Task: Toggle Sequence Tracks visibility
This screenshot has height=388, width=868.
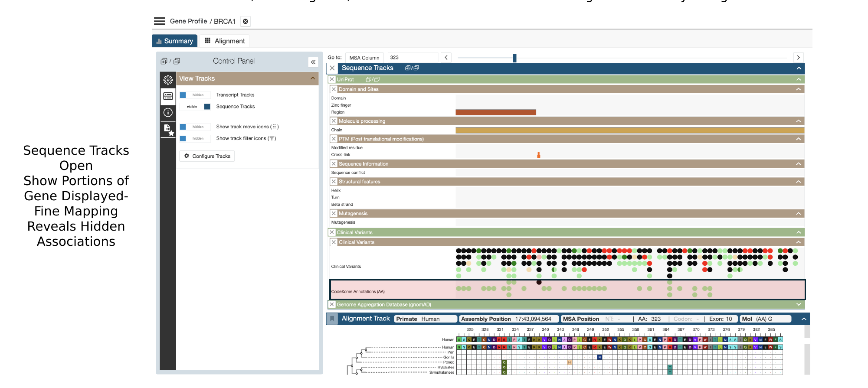Action: 195,107
